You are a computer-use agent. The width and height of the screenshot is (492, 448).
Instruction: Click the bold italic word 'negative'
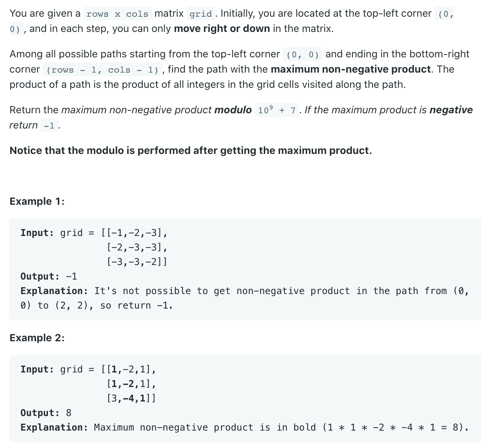tap(451, 110)
